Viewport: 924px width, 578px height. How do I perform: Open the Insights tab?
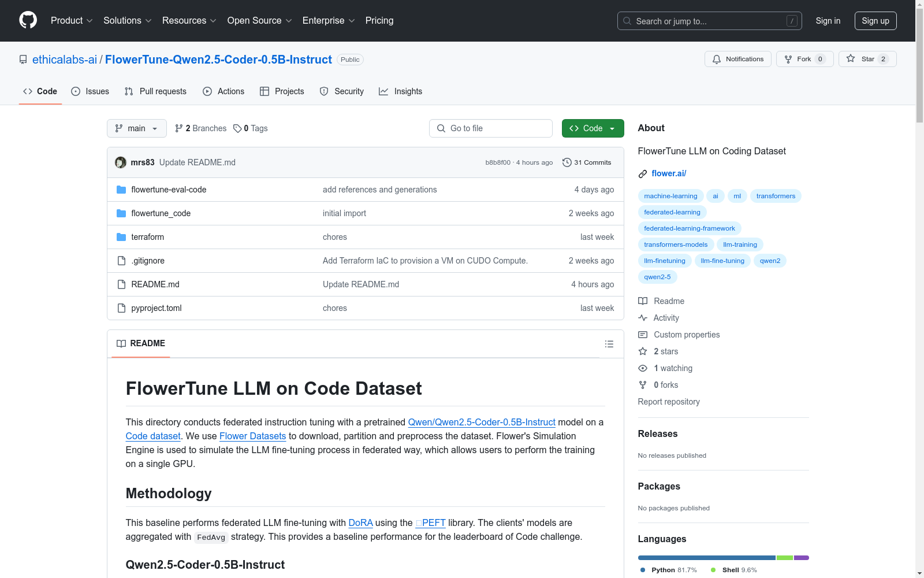click(401, 91)
